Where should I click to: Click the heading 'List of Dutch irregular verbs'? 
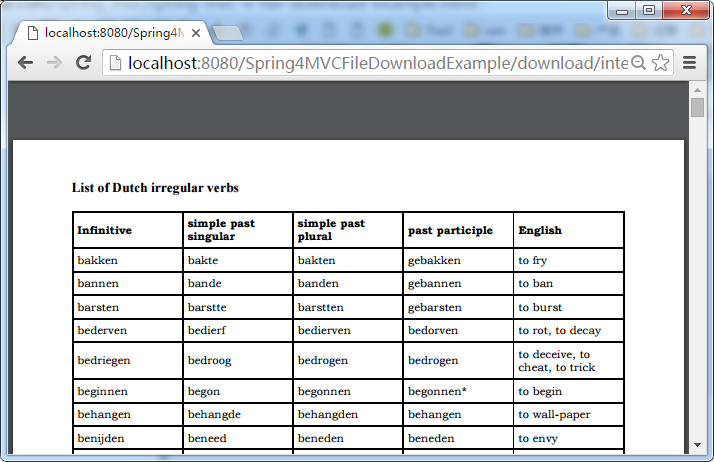(155, 188)
